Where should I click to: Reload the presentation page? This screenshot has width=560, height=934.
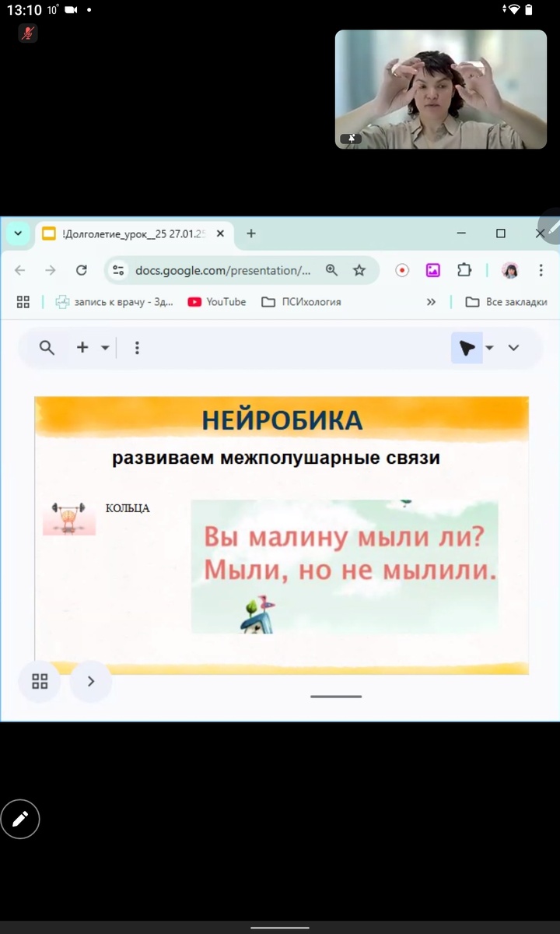tap(81, 270)
